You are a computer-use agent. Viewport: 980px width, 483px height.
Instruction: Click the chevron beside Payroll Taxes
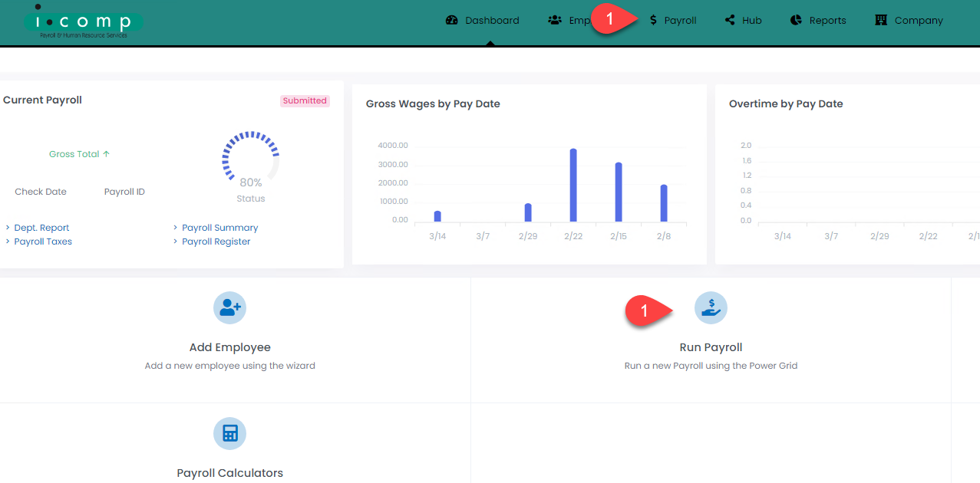pyautogui.click(x=8, y=242)
